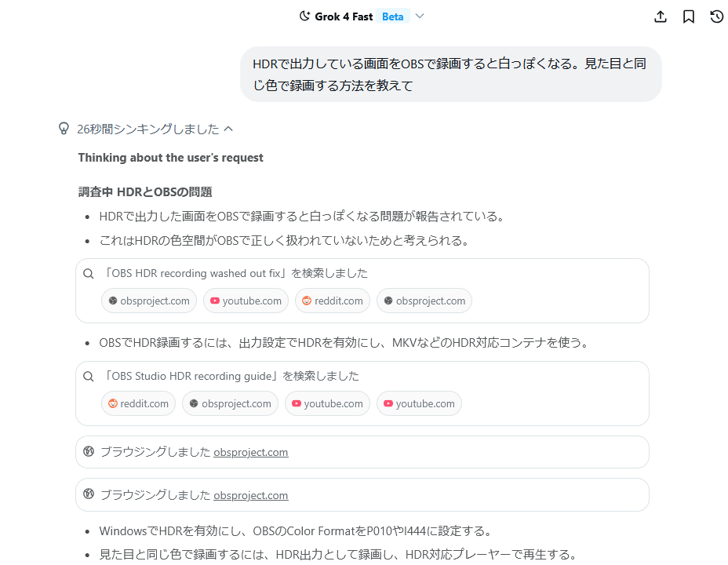Open obsproject.com chip under HDR recording guide search
Viewport: 728px width, 565px height.
(x=231, y=403)
